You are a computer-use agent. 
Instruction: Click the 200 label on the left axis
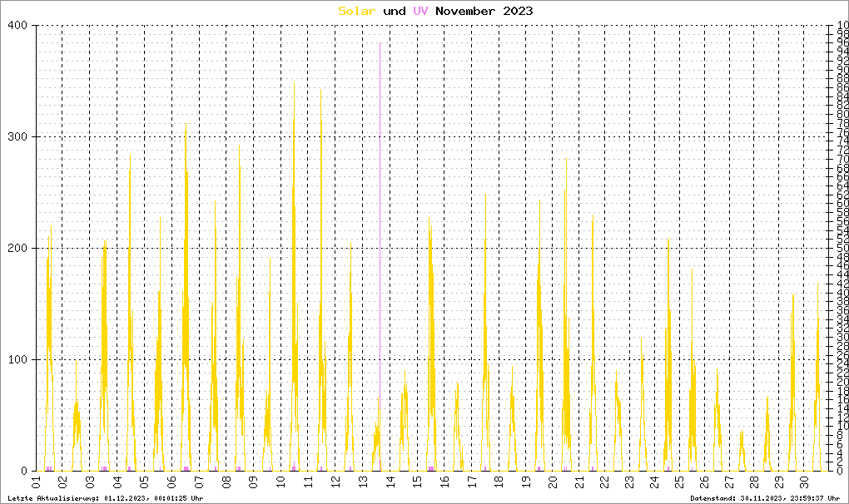point(17,249)
